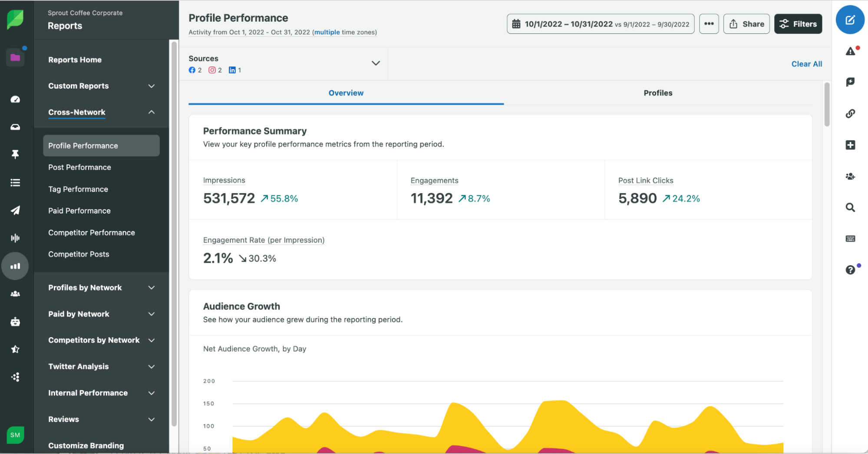Open the Help question mark icon

click(x=850, y=270)
